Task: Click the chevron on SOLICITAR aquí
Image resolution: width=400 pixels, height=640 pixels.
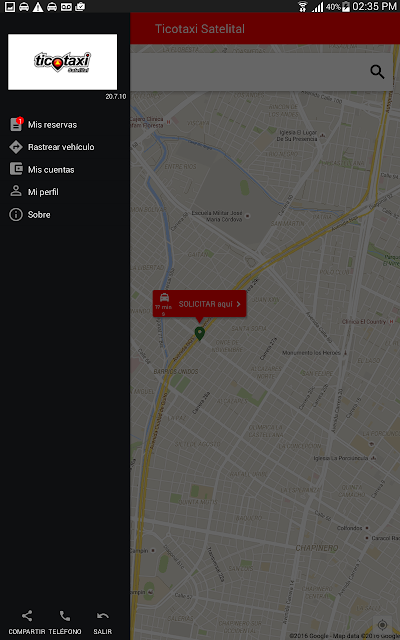Action: click(238, 304)
